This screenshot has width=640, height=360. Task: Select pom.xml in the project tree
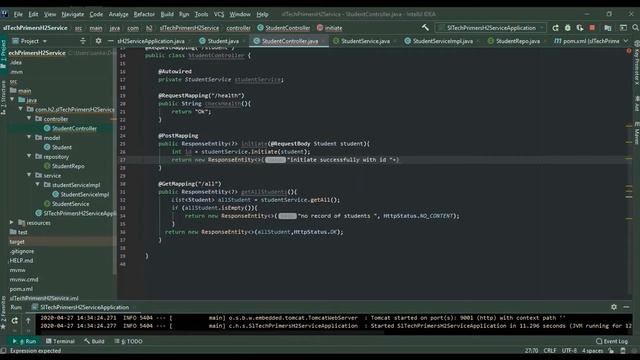click(x=21, y=289)
